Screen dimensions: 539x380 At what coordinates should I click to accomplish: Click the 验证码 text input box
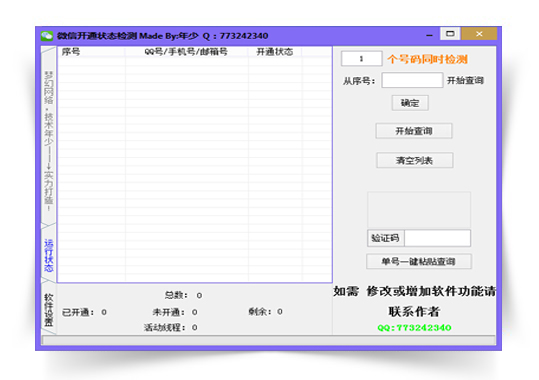click(437, 238)
